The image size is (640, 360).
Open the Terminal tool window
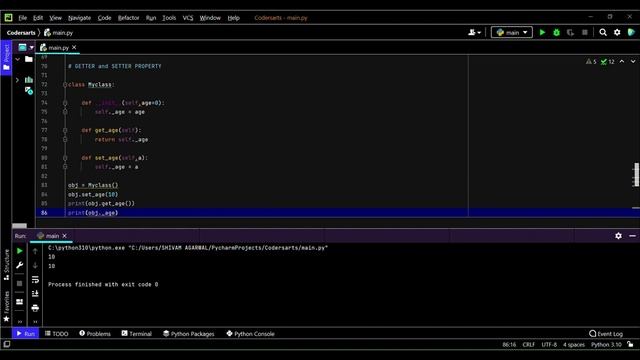pos(136,333)
